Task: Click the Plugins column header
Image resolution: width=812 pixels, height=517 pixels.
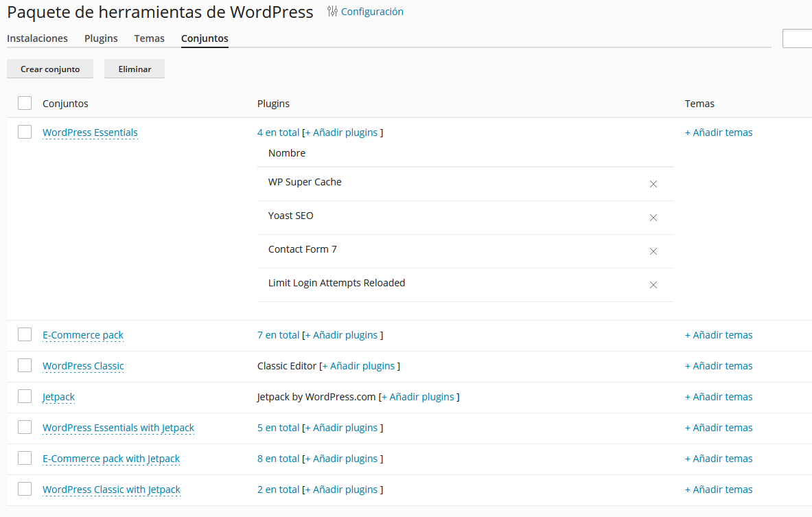Action: (273, 104)
